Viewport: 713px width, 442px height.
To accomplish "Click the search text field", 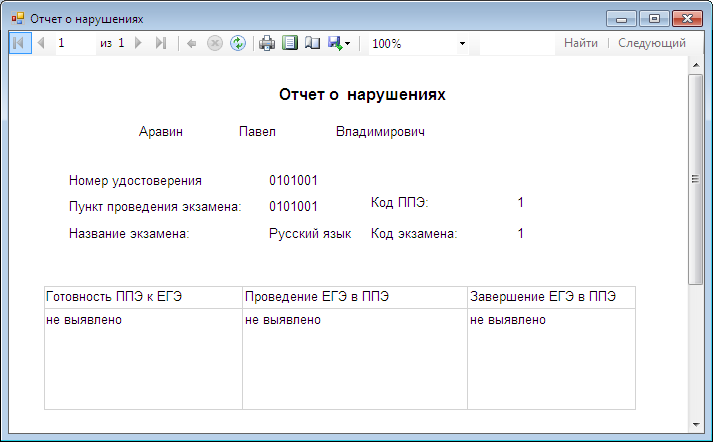I will 517,43.
